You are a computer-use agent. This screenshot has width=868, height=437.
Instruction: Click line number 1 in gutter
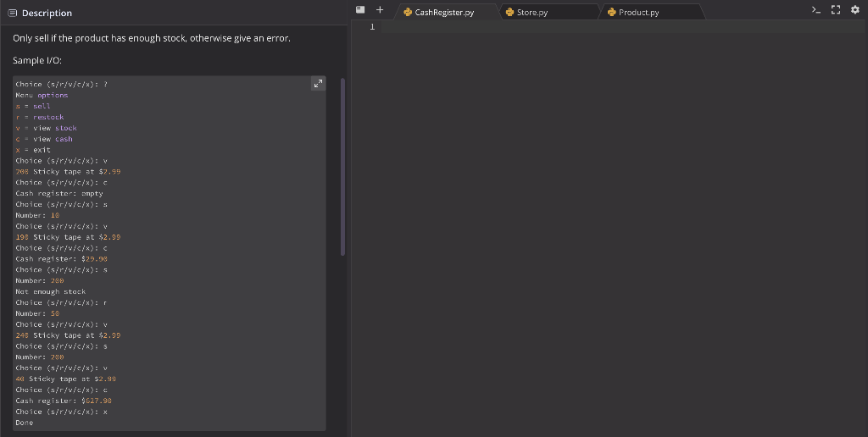tap(372, 26)
